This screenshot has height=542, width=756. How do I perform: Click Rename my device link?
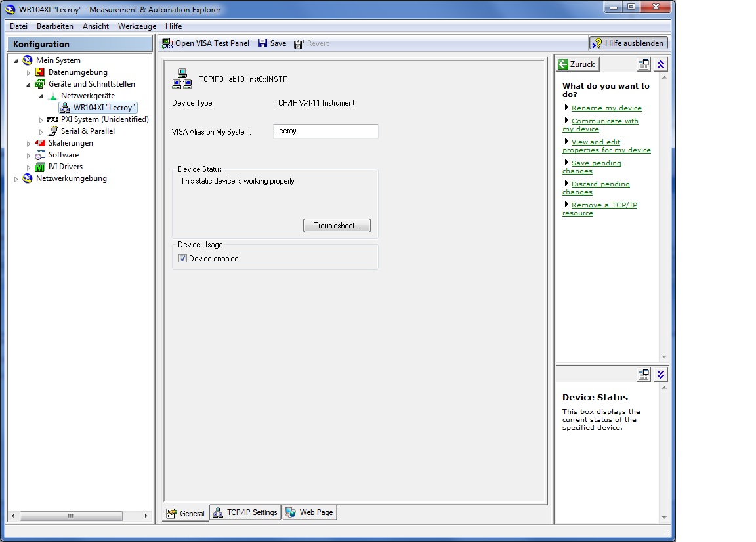606,108
